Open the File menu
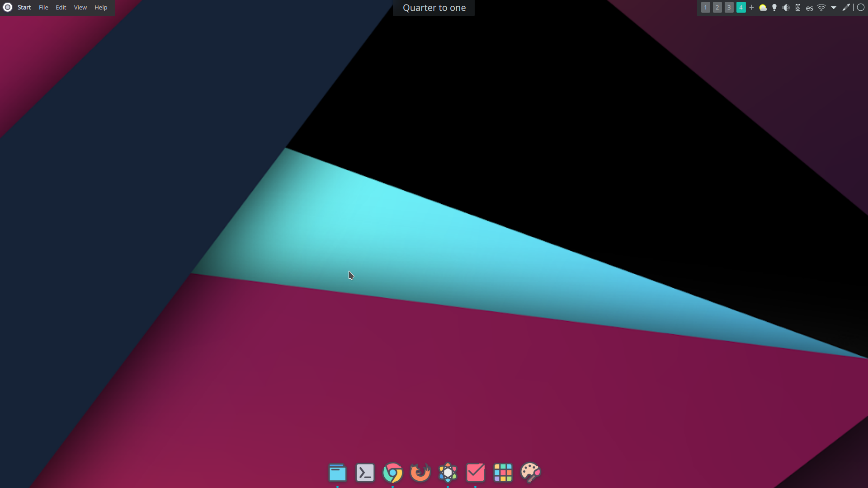 click(x=43, y=7)
